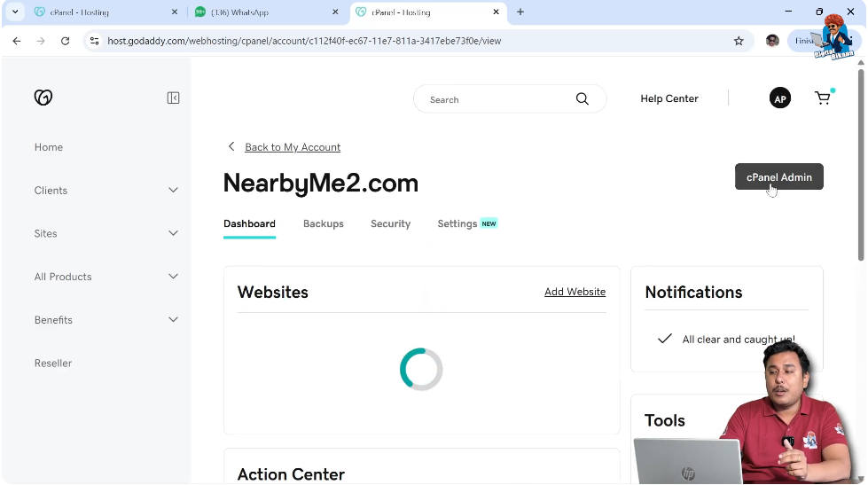Expand the Benefits menu chevron
868x485 pixels.
tap(173, 319)
